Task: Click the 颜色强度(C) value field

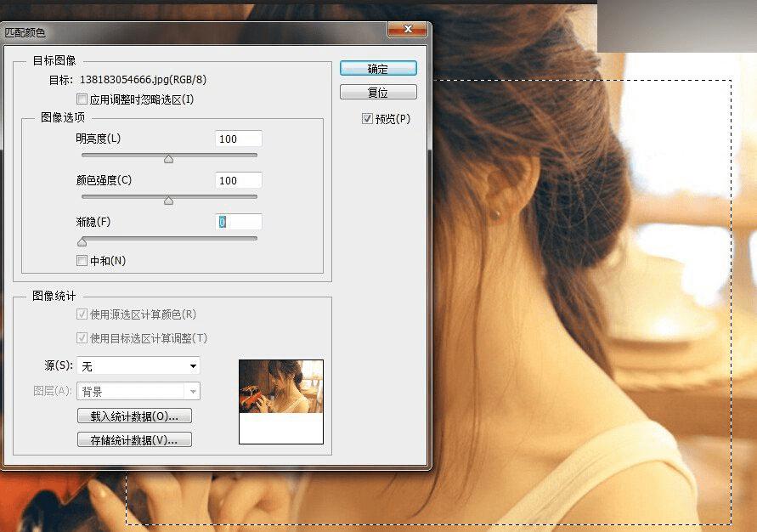Action: tap(239, 180)
